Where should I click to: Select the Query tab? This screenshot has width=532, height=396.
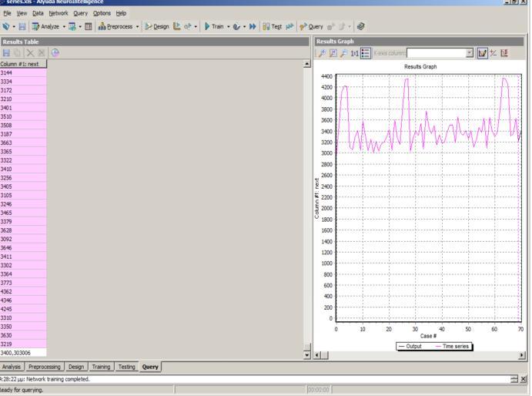click(150, 367)
